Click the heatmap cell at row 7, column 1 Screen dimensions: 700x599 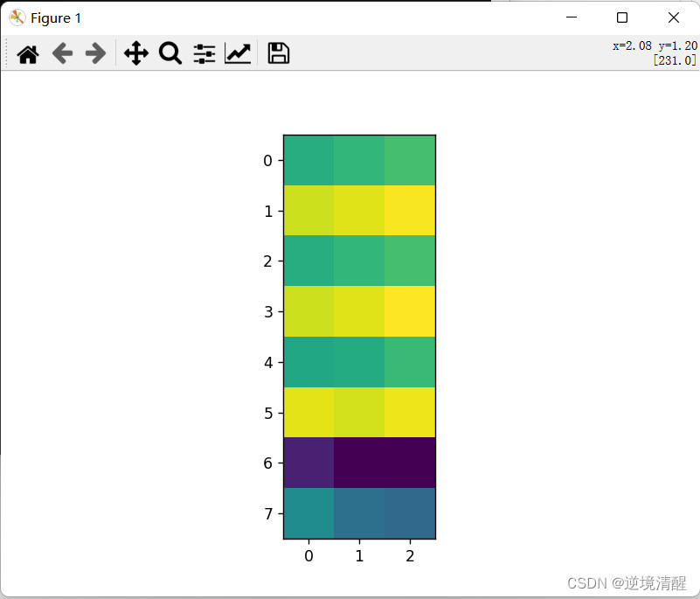point(359,513)
